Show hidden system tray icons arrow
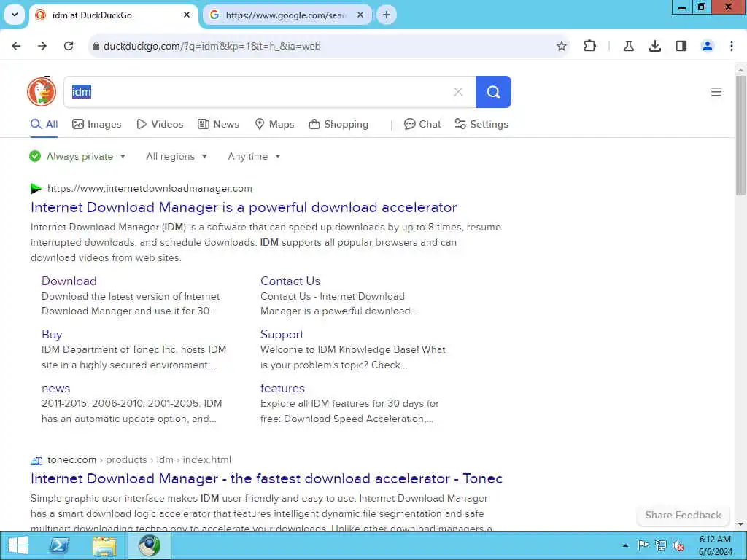747x560 pixels. coord(625,545)
